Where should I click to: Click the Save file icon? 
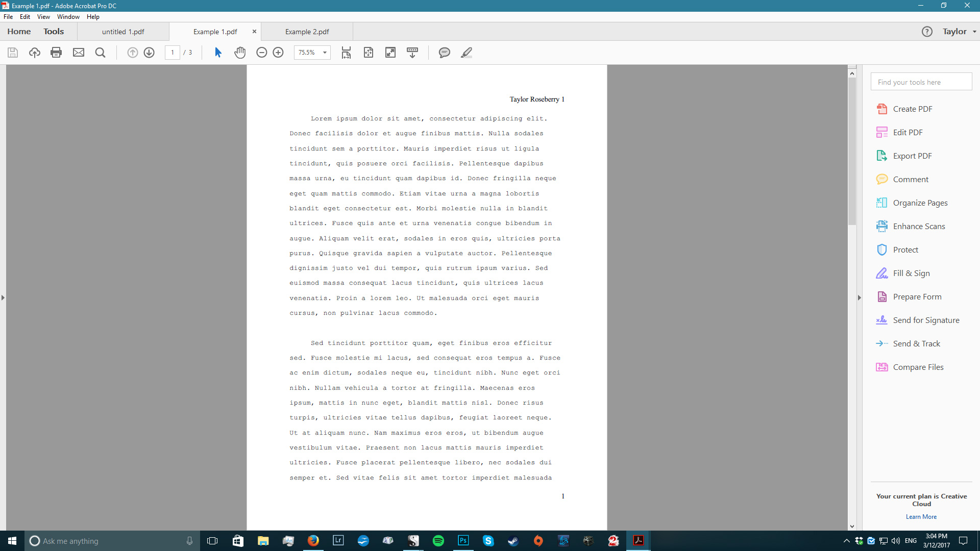click(13, 53)
